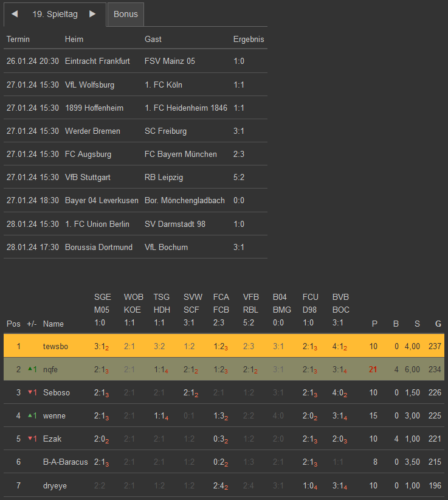Select the Eintracht Frankfurt vs Mainz match row
Image resolution: width=448 pixels, height=500 pixels.
[135, 61]
